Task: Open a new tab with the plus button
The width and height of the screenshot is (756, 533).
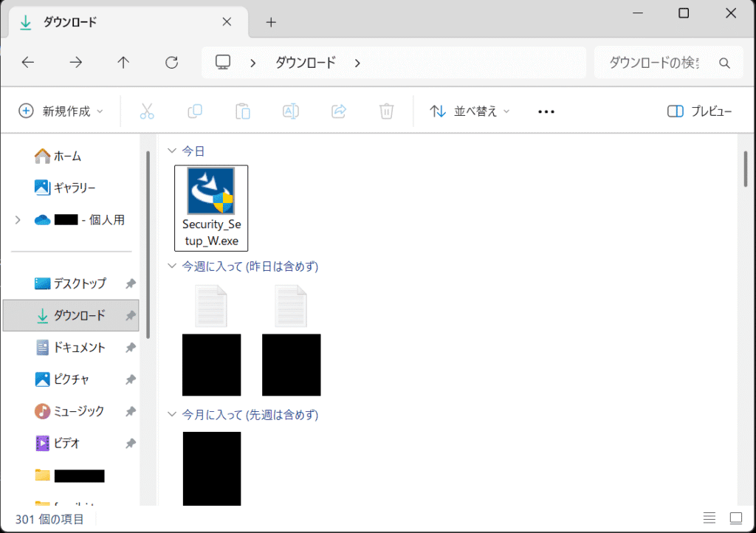Action: tap(270, 22)
